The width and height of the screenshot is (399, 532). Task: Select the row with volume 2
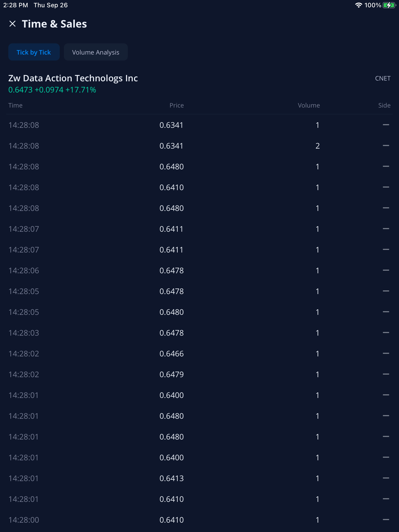point(199,146)
